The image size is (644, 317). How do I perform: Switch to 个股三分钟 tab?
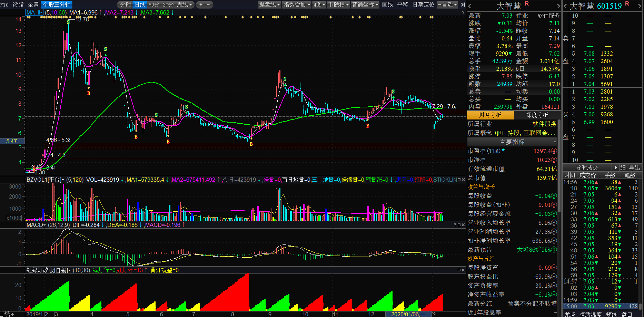click(57, 5)
